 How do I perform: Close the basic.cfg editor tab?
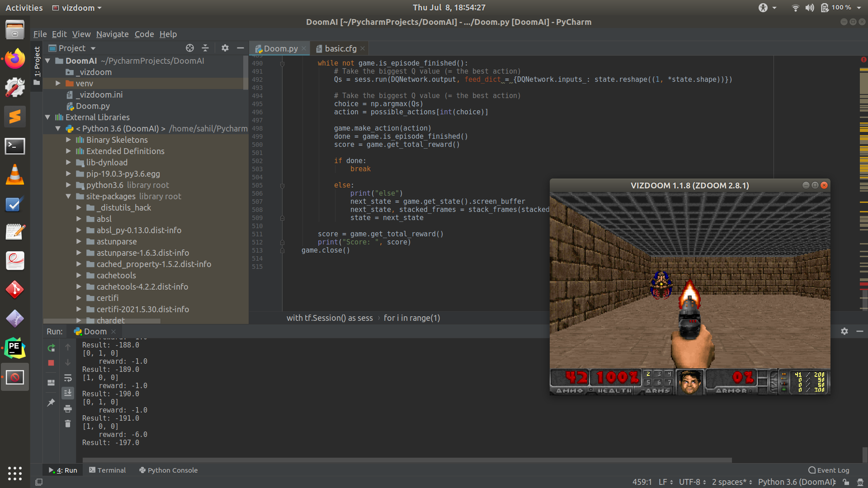coord(362,48)
